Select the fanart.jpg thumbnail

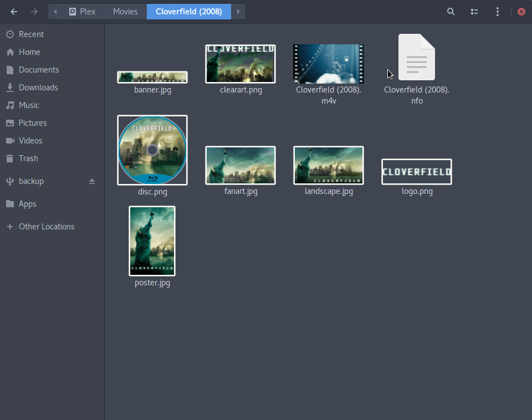[241, 166]
